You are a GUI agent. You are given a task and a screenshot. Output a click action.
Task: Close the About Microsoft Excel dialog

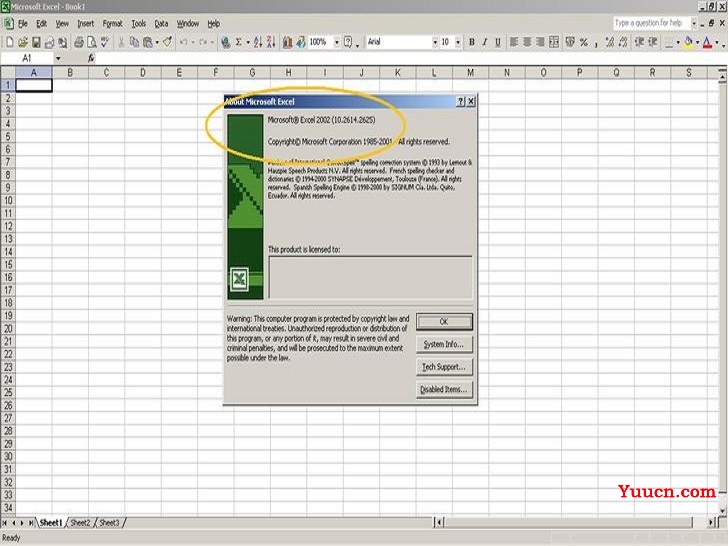coord(470,102)
